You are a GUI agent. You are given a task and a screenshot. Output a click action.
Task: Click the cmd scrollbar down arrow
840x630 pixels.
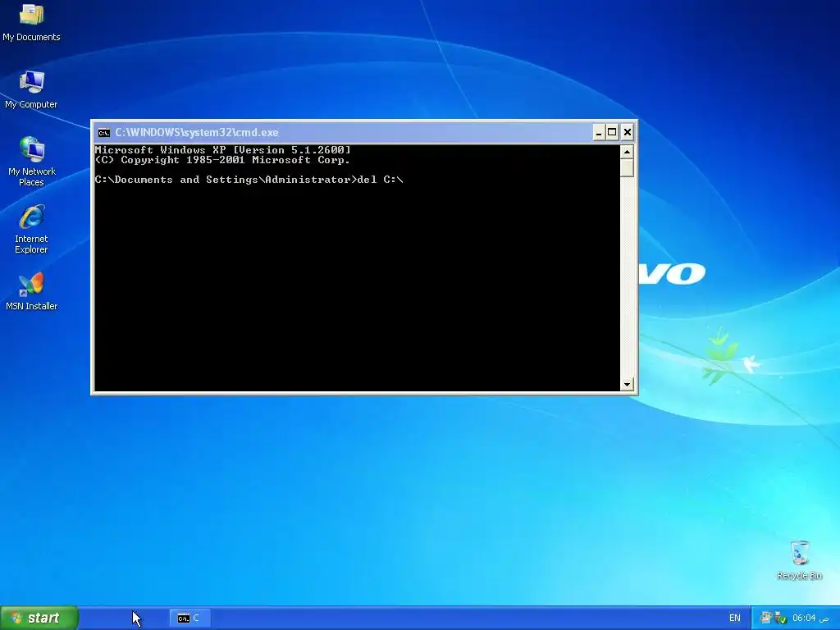point(627,384)
